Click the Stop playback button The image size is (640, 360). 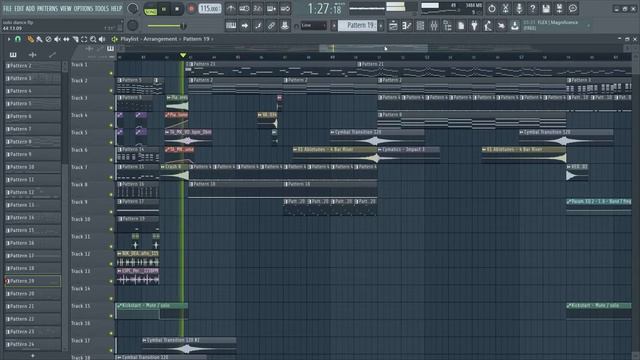click(177, 9)
